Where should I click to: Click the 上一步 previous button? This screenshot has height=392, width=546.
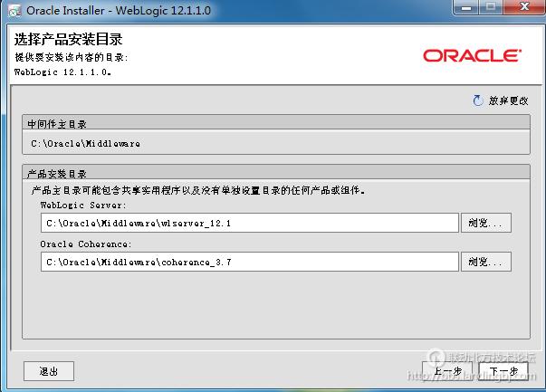[x=447, y=371]
